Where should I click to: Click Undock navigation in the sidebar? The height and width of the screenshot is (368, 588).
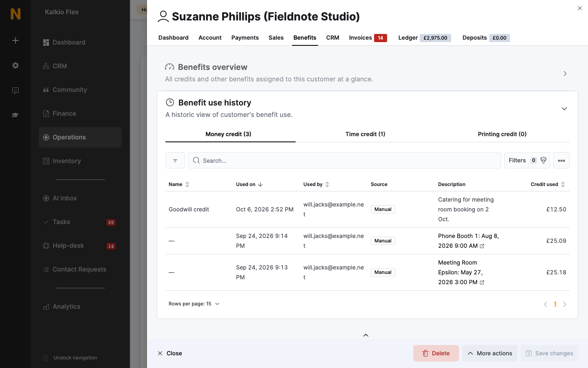[70, 358]
